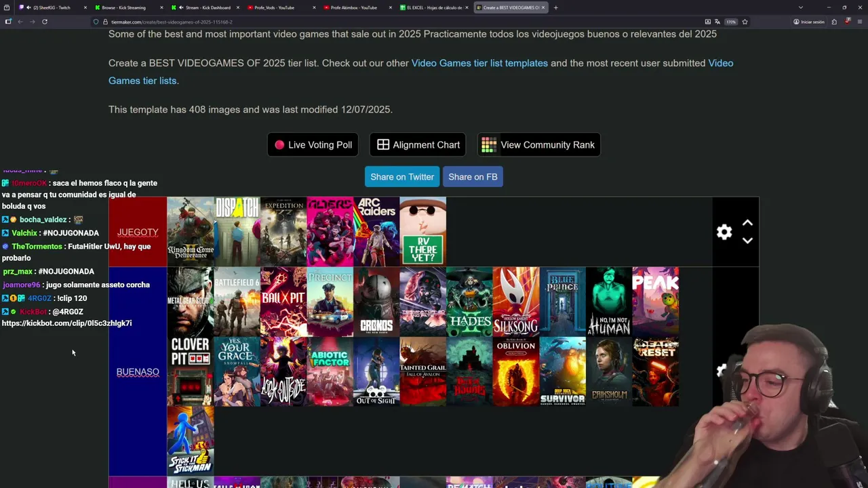Reset the 170% zoom level badge

tap(731, 22)
